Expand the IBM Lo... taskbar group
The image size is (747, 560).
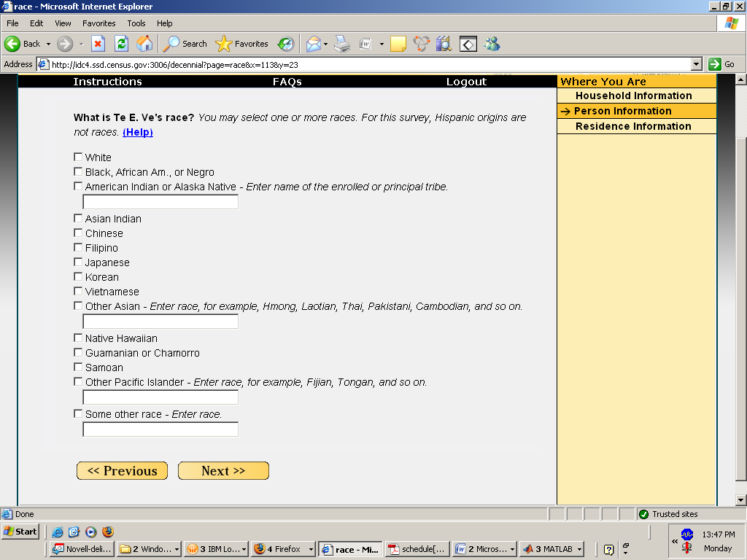[x=244, y=549]
